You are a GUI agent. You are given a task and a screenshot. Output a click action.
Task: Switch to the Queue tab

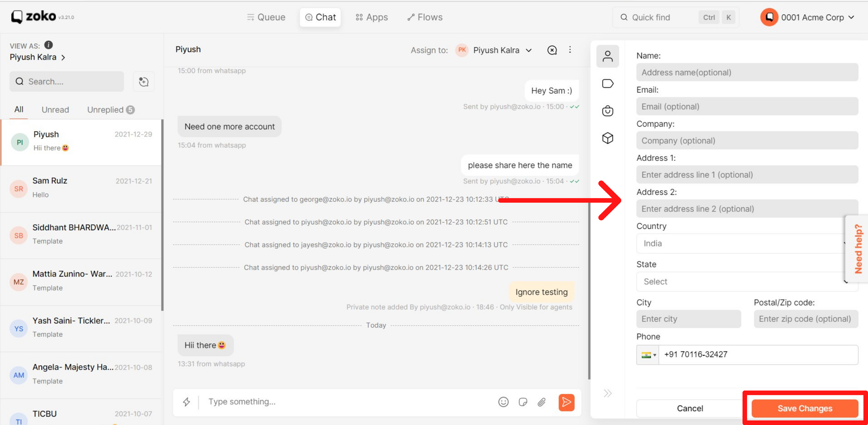coord(266,17)
